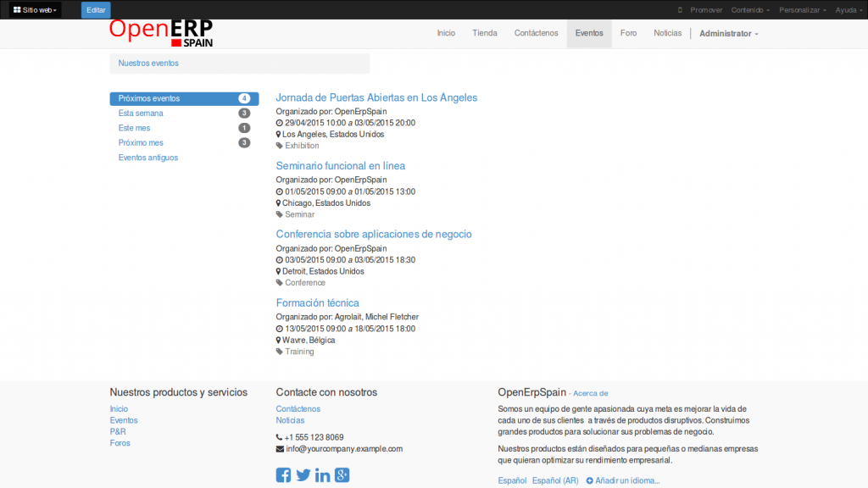The image size is (868, 488).
Task: Switch language to Español
Action: pos(511,481)
